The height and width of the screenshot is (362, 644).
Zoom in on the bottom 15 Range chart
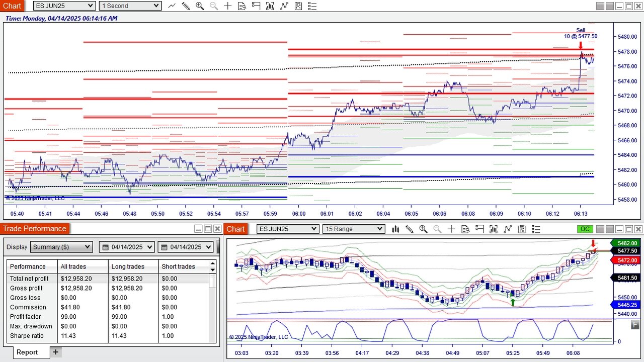[x=423, y=229]
